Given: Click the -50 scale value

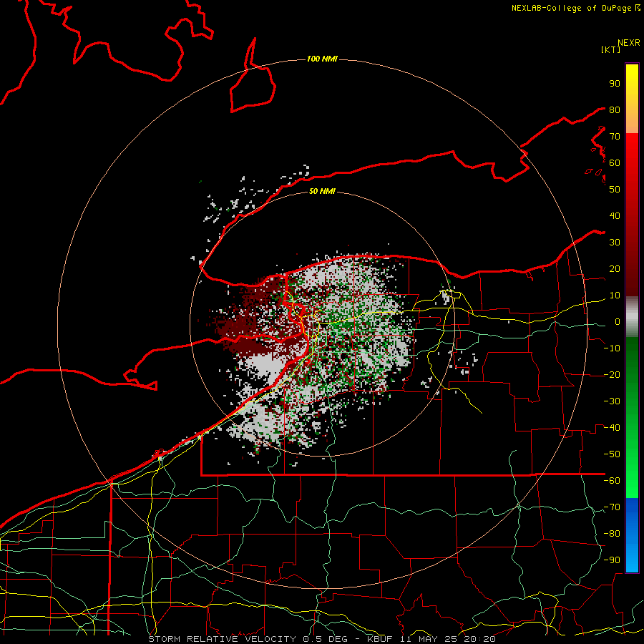Looking at the screenshot, I should pyautogui.click(x=612, y=454).
